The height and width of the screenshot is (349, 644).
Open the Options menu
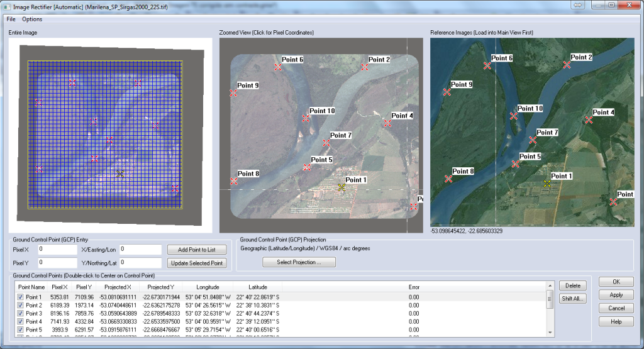[x=32, y=19]
